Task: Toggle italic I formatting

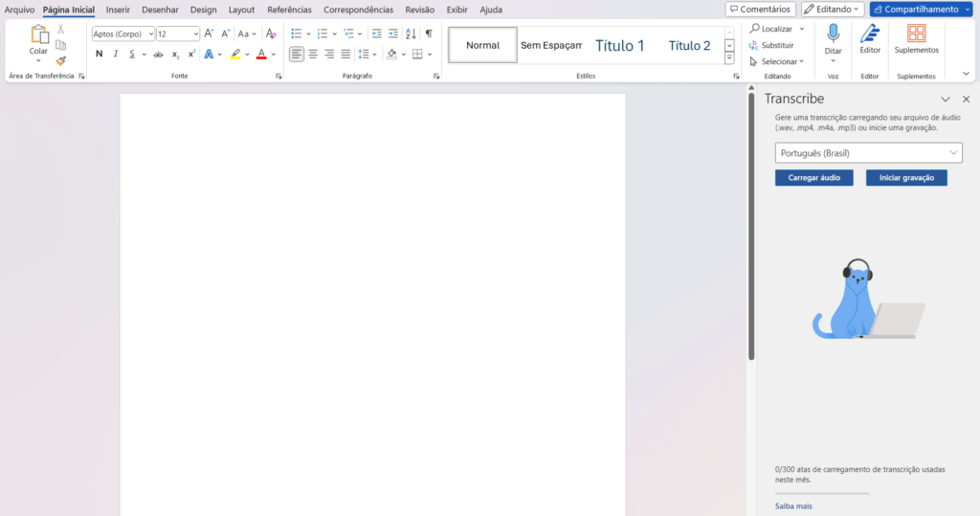Action: click(116, 55)
